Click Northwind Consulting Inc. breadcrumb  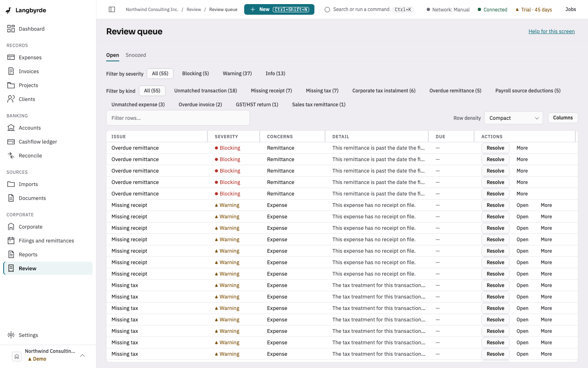pyautogui.click(x=152, y=9)
